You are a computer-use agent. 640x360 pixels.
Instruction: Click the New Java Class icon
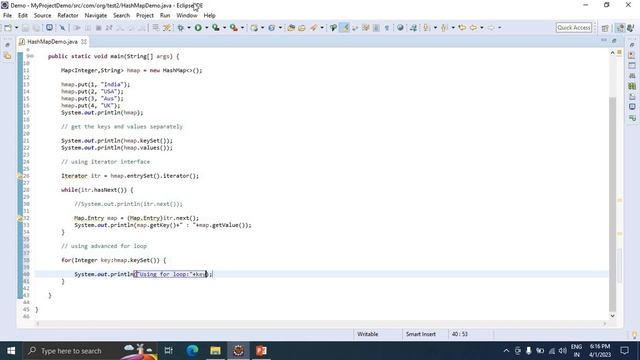point(271,28)
